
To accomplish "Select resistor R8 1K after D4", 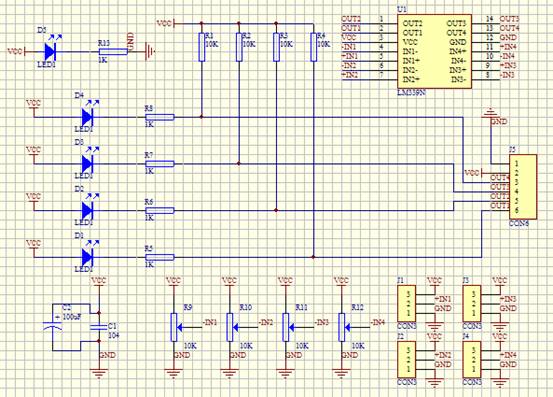I will pyautogui.click(x=160, y=117).
